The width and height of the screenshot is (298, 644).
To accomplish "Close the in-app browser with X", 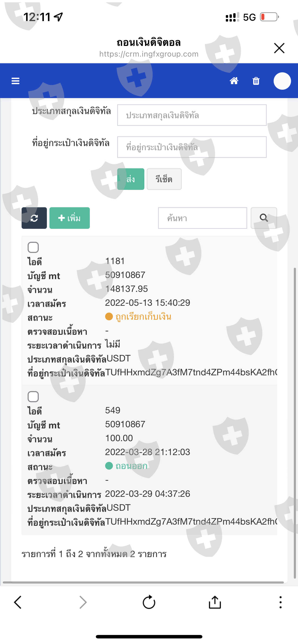I will [279, 48].
